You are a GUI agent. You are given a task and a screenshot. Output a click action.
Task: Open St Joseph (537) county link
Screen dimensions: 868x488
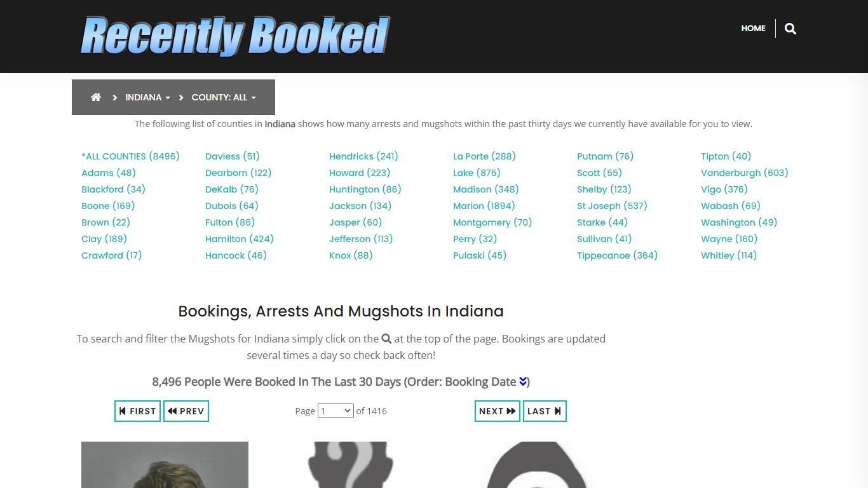click(612, 206)
